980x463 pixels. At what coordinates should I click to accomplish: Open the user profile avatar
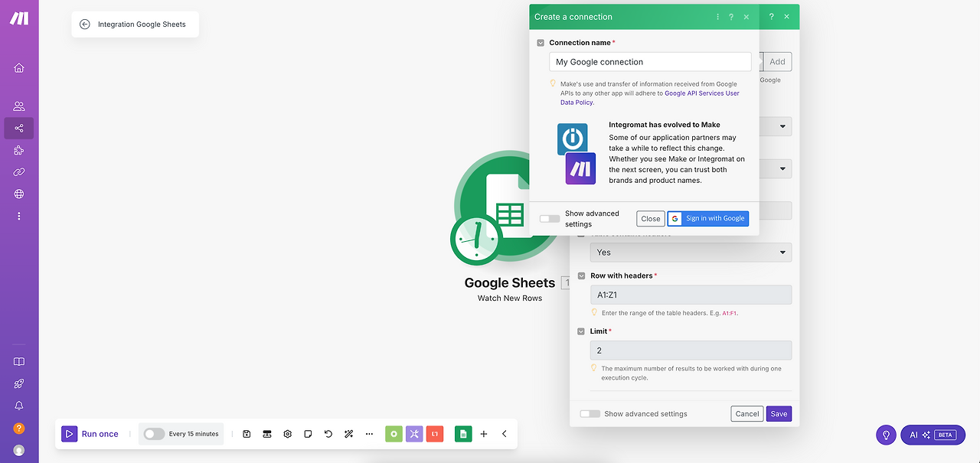19,450
